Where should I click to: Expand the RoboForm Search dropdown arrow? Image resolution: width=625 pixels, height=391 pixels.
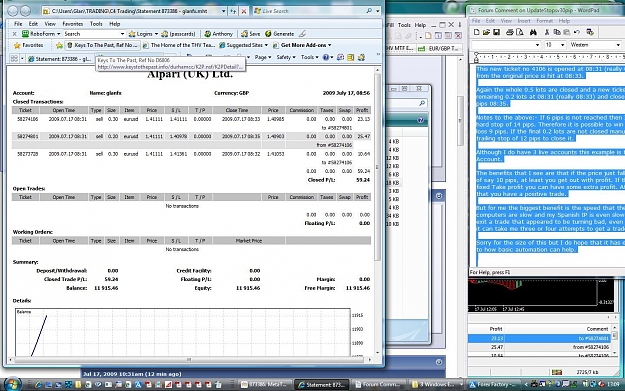point(122,34)
